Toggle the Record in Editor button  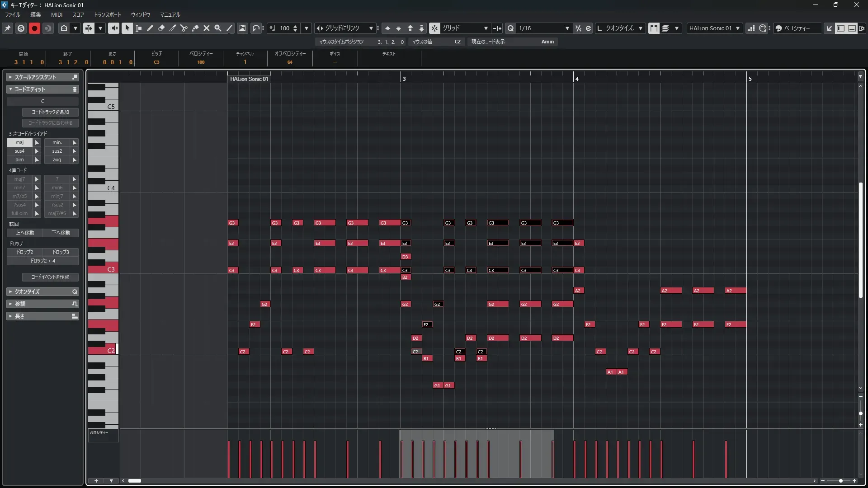tap(34, 28)
